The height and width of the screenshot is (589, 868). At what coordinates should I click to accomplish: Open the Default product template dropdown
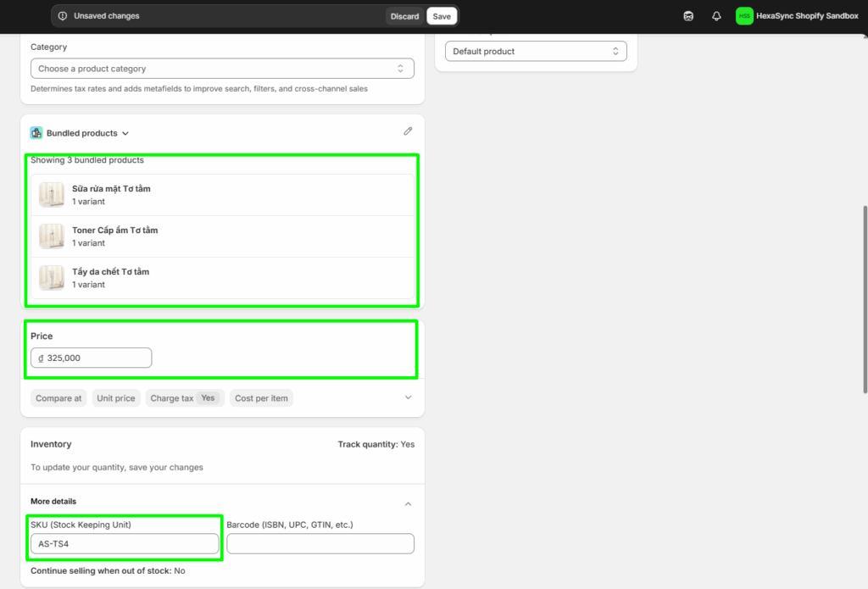[536, 52]
